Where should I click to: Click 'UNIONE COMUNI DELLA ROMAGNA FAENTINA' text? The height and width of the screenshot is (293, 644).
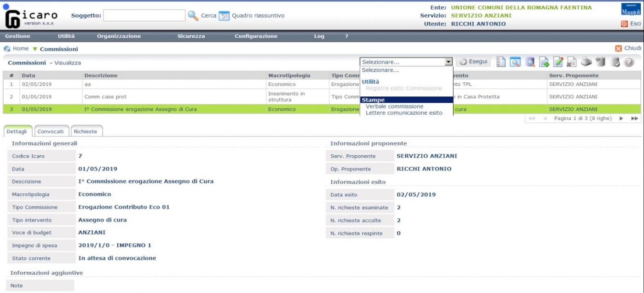click(x=521, y=7)
